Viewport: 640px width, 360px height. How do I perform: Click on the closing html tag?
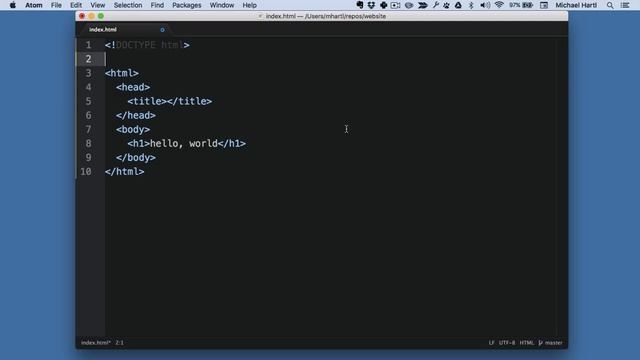pyautogui.click(x=124, y=172)
